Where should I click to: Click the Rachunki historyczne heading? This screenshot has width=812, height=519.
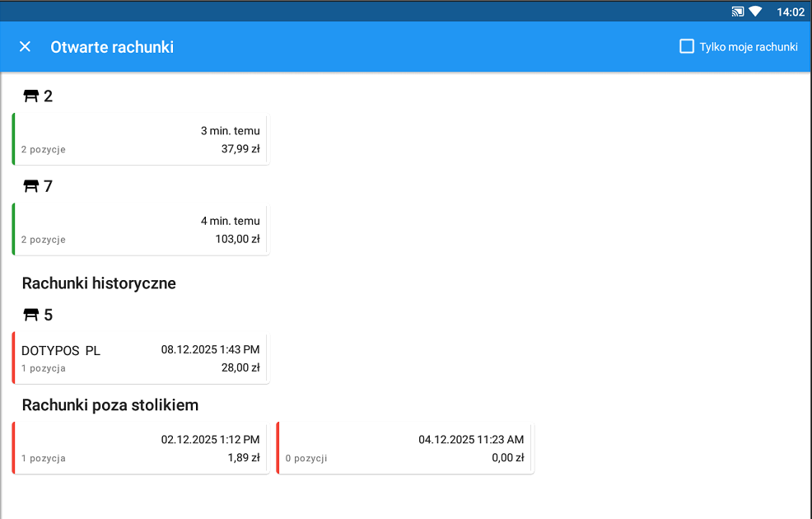[99, 283]
